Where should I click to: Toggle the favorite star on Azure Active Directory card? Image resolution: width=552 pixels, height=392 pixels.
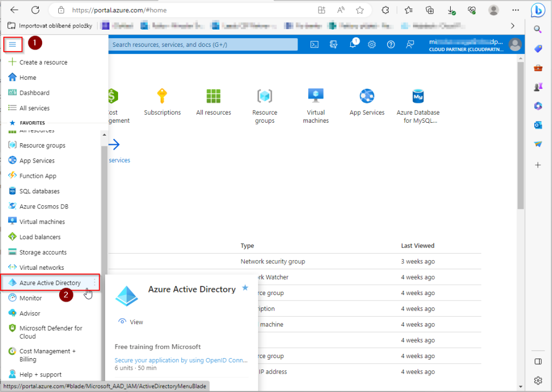click(245, 288)
